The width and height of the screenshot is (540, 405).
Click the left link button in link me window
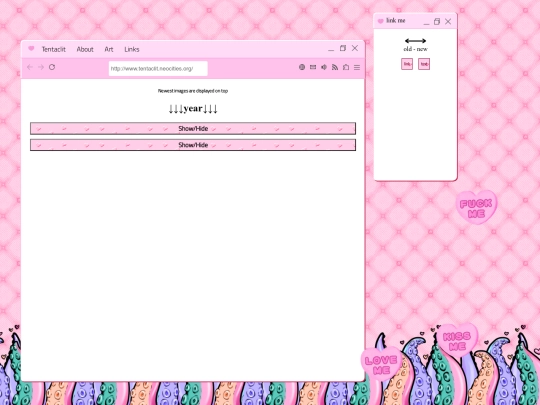407,64
